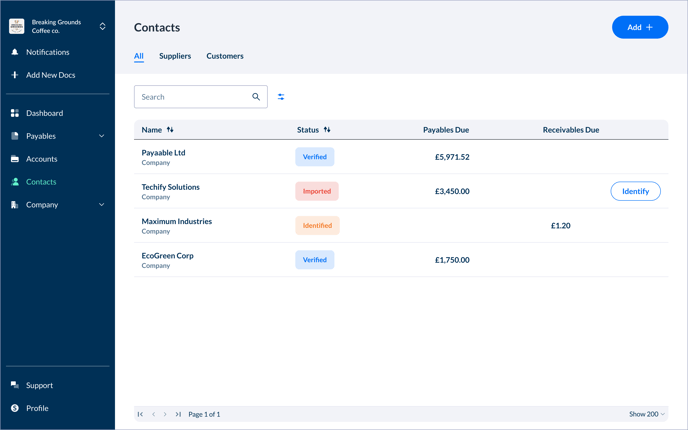Open Notifications in the sidebar
Screen dimensions: 688x430
tap(47, 52)
